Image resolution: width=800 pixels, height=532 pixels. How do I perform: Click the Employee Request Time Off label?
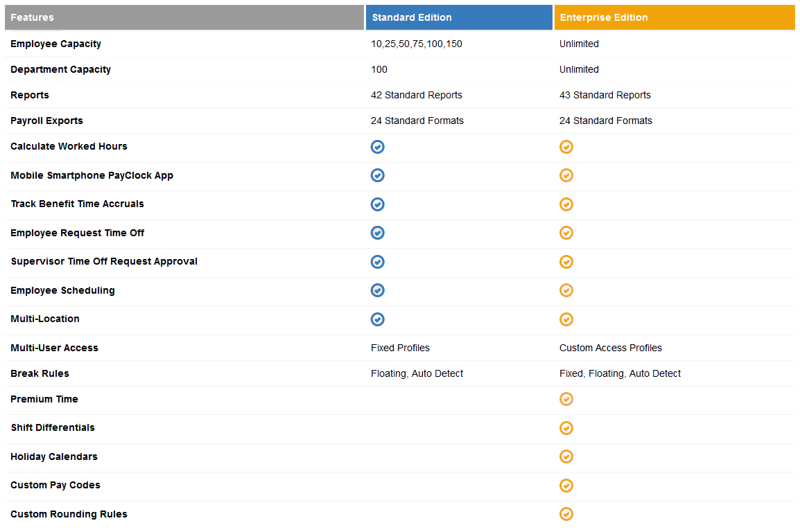(77, 233)
